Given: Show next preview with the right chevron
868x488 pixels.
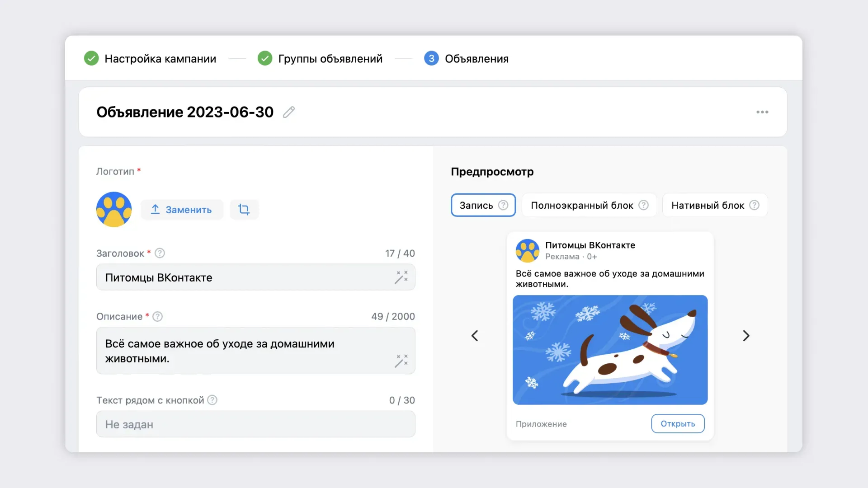Looking at the screenshot, I should tap(746, 336).
